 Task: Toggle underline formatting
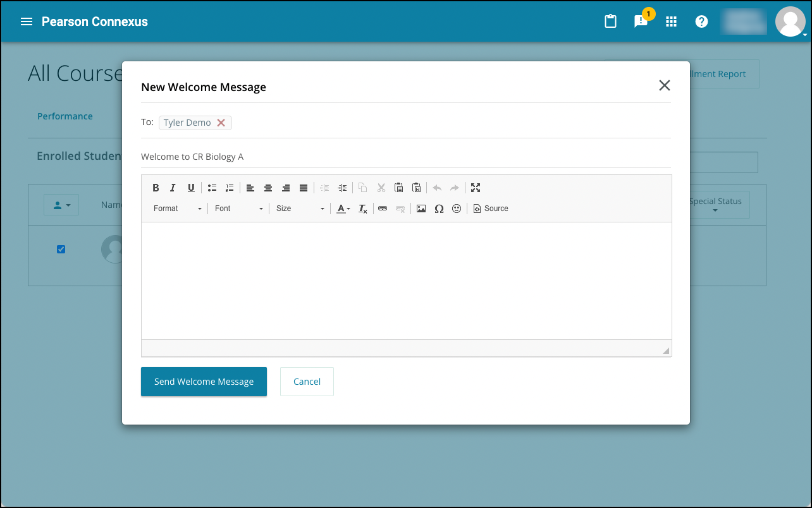(x=191, y=188)
